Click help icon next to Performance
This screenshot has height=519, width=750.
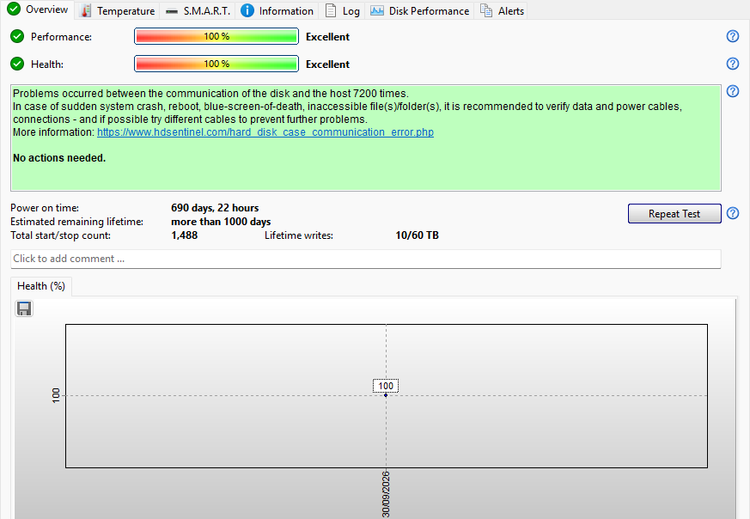coord(732,36)
